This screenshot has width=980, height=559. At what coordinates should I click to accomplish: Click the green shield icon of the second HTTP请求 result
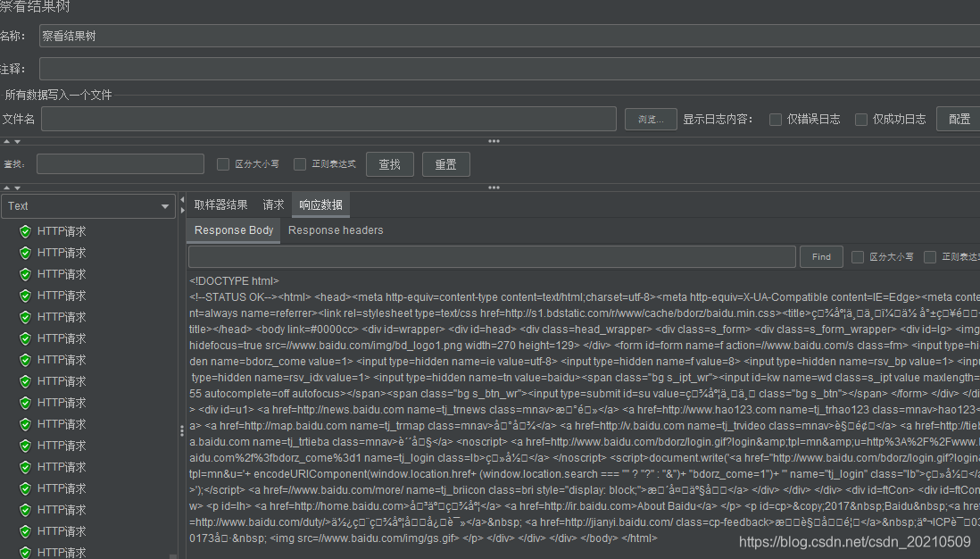(25, 253)
